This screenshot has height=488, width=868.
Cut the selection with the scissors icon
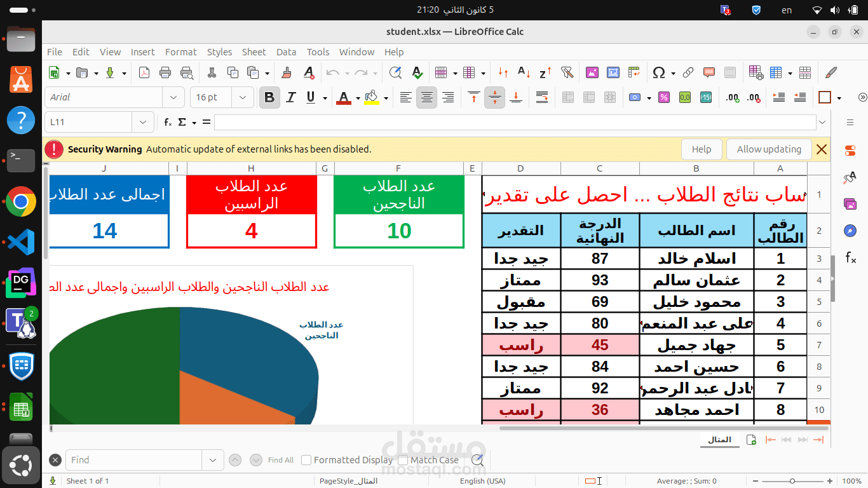[x=212, y=72]
